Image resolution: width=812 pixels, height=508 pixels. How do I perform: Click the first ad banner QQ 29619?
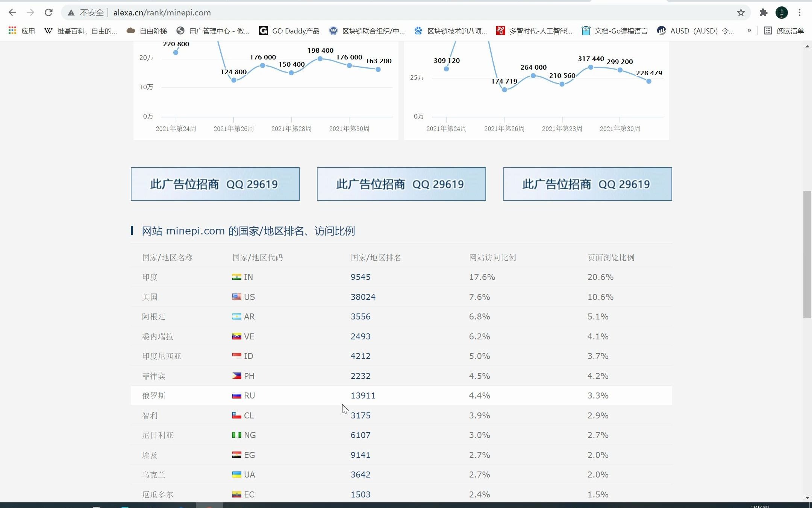click(x=215, y=184)
